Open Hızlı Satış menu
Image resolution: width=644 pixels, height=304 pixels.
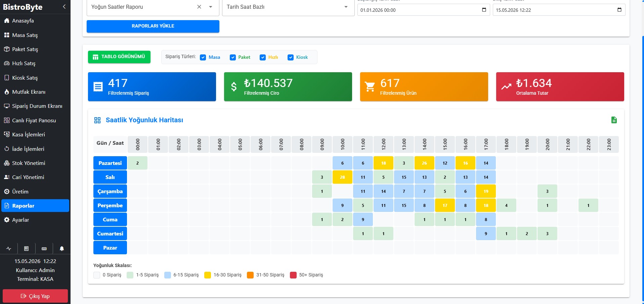(35, 63)
